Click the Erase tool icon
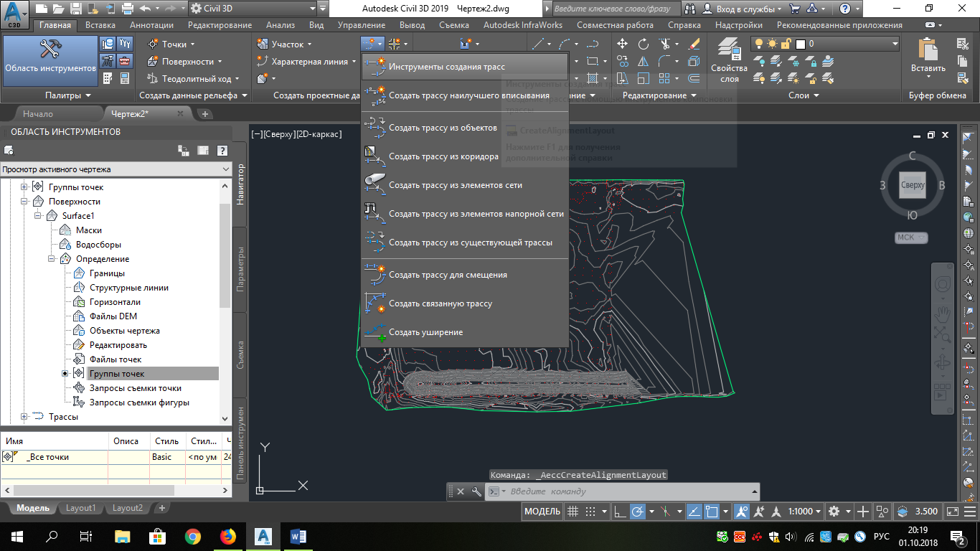 click(x=693, y=44)
